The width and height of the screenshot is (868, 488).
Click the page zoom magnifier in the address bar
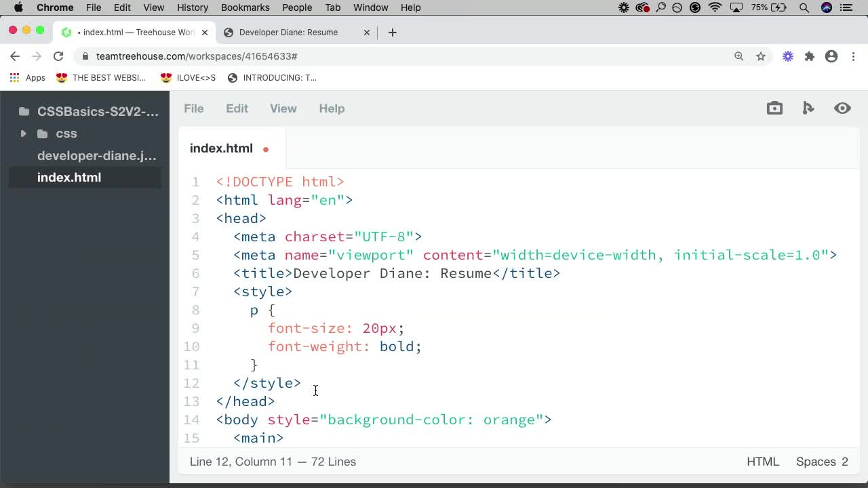[x=739, y=56]
